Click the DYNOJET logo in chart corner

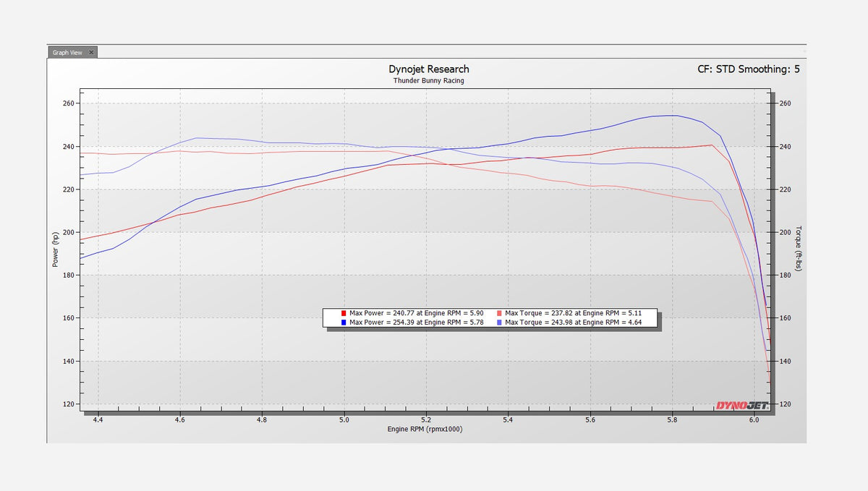741,406
